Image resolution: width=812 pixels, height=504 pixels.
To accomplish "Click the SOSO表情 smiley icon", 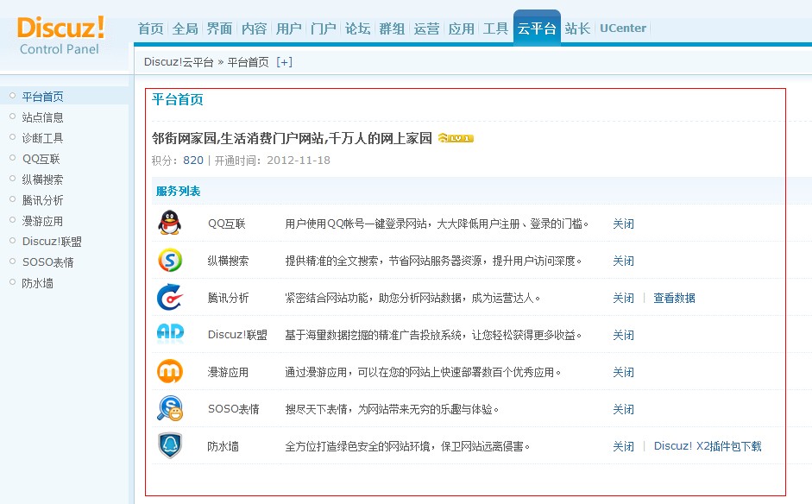I will tap(170, 408).
